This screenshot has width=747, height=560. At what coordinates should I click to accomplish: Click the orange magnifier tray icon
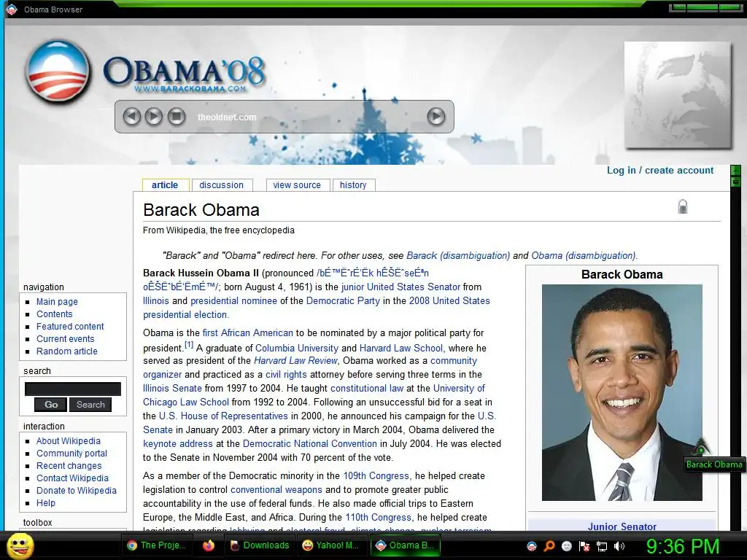549,545
